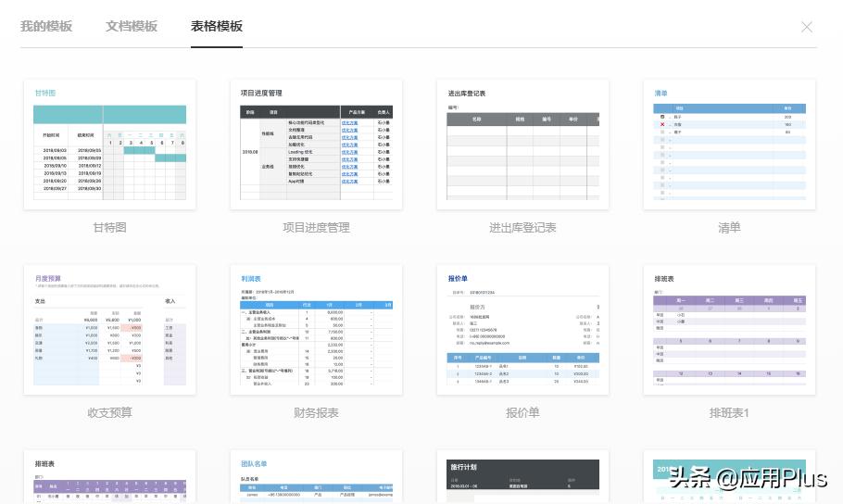Open the 月度预算 budget template thumbnail
The width and height of the screenshot is (843, 504).
pyautogui.click(x=109, y=330)
